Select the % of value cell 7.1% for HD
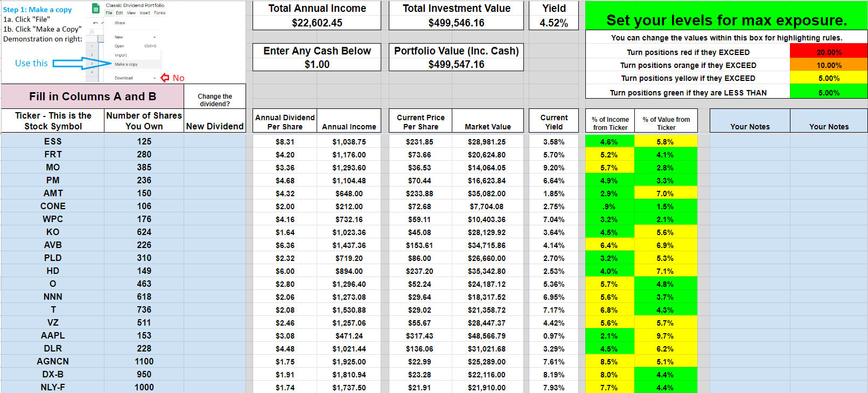The image size is (868, 393). point(666,271)
